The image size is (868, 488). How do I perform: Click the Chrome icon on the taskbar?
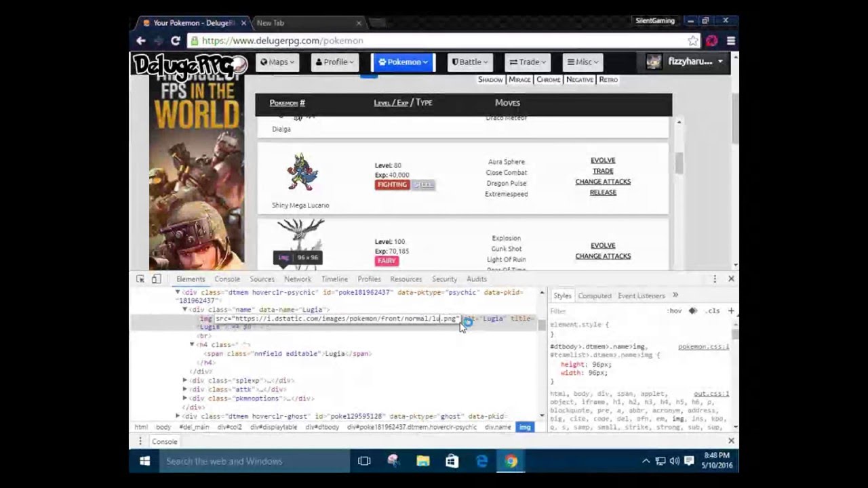tap(511, 461)
